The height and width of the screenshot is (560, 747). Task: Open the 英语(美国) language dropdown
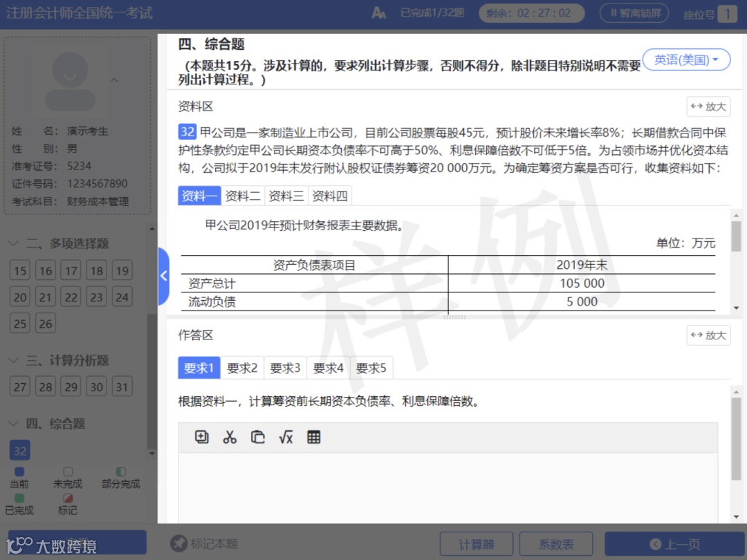(686, 59)
